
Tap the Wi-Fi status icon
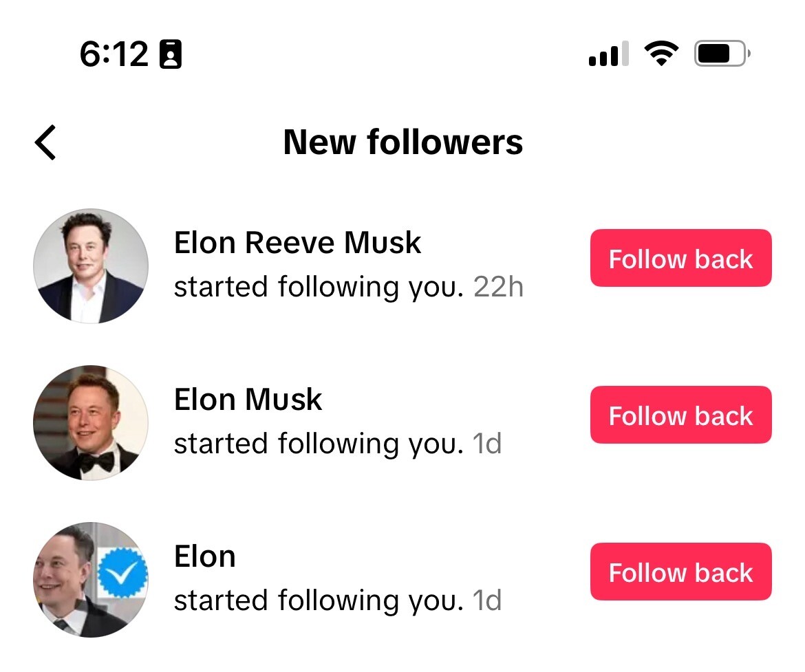(661, 54)
